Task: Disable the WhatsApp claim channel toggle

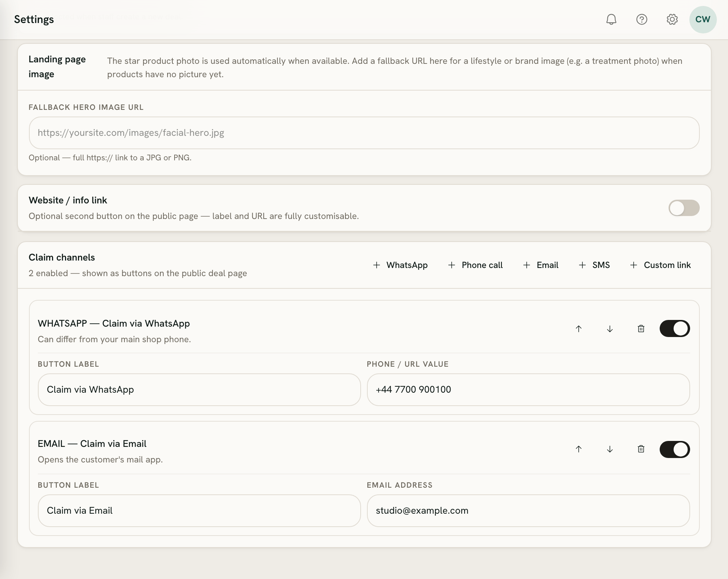Action: pyautogui.click(x=675, y=328)
